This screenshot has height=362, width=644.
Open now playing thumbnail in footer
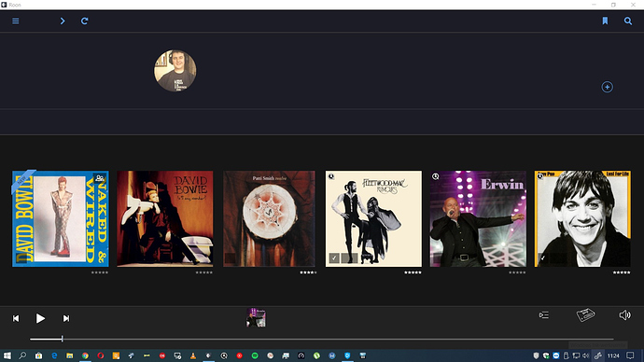[x=256, y=317]
